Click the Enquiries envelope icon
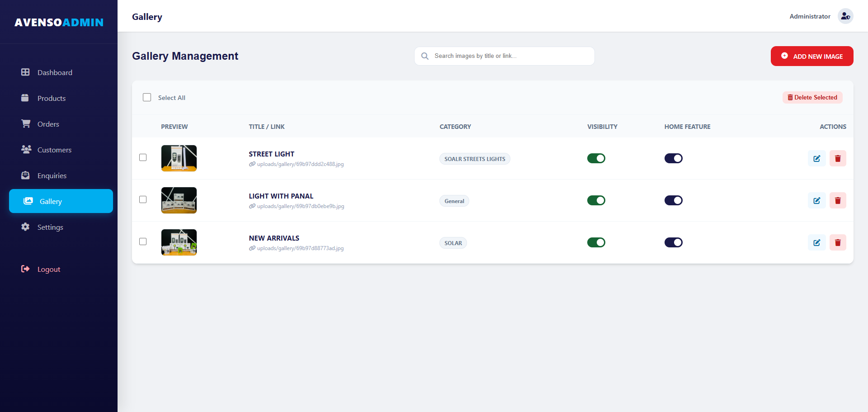Image resolution: width=868 pixels, height=412 pixels. tap(25, 175)
